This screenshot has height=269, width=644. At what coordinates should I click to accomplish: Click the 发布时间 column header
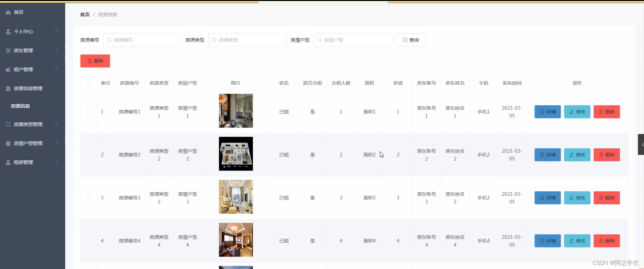[x=512, y=83]
